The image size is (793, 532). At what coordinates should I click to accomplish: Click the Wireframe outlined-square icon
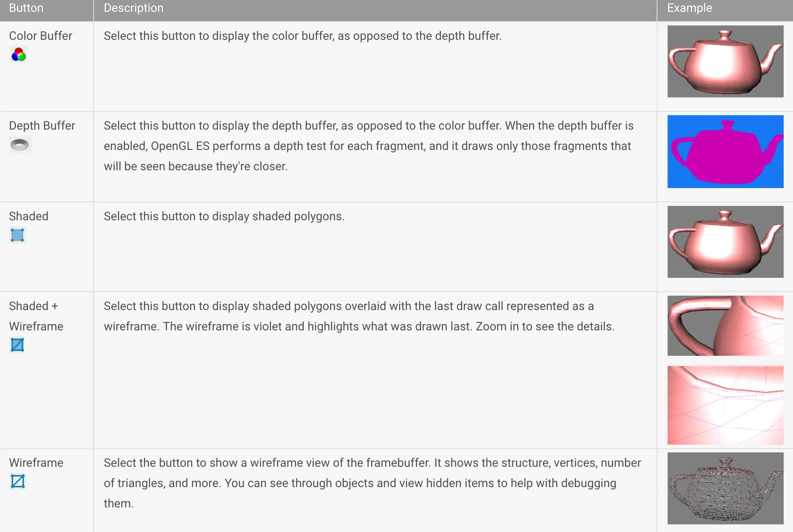[18, 481]
